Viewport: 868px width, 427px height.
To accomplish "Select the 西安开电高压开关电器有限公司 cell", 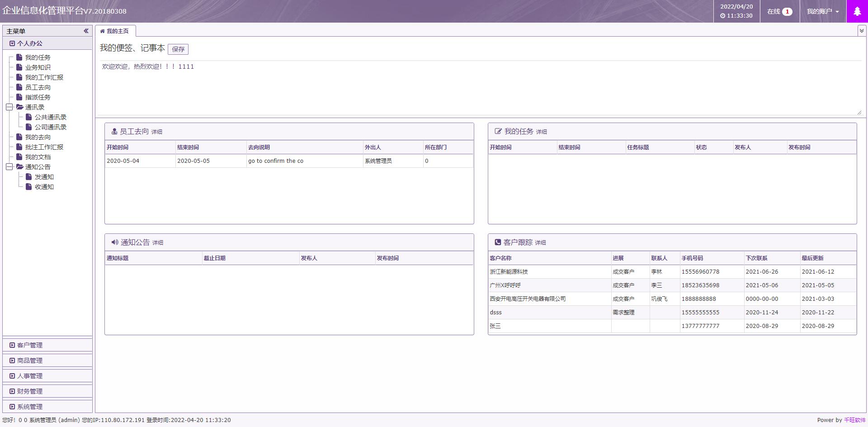I will click(x=550, y=299).
